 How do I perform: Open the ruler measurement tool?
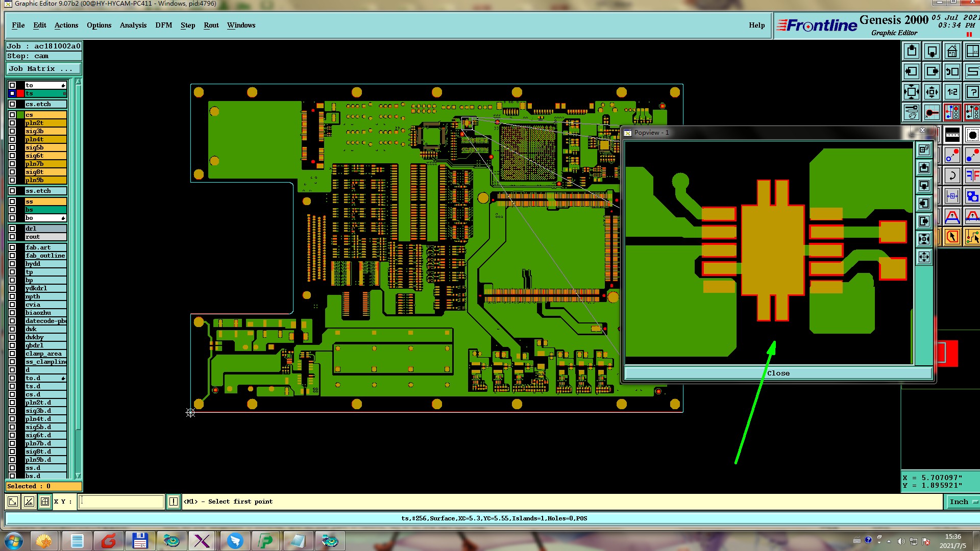952,135
